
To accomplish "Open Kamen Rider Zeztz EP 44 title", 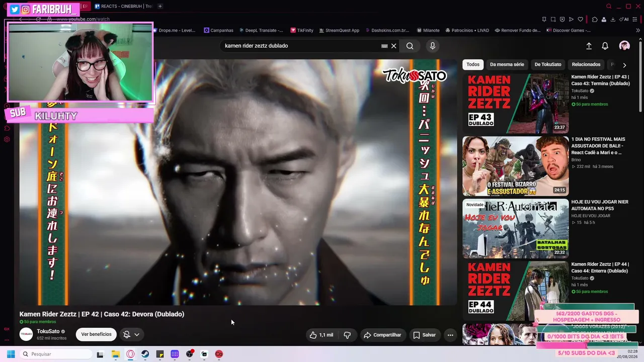I will 600,267.
